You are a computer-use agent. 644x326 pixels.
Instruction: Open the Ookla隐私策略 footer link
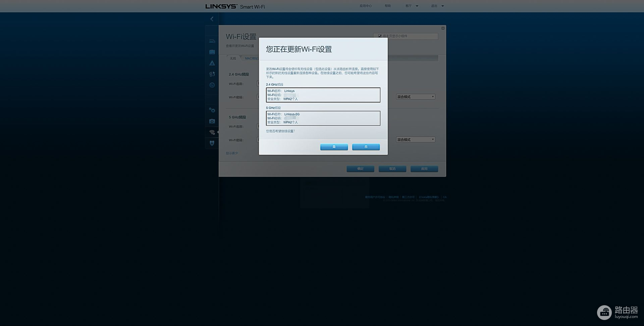point(429,197)
